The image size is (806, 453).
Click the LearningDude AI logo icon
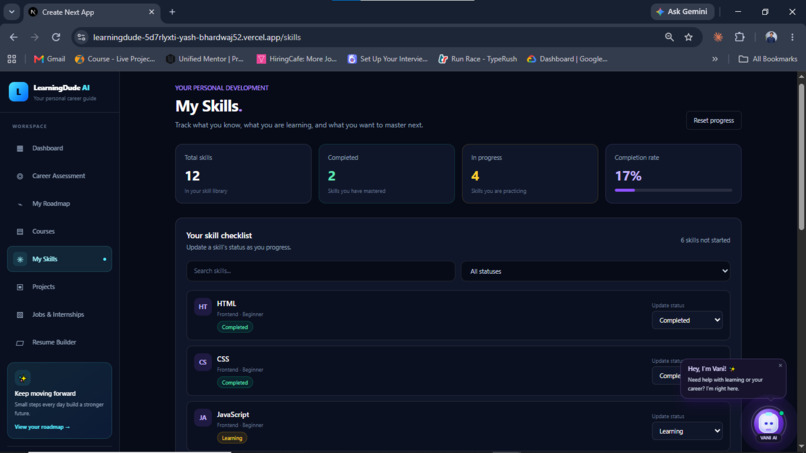19,92
